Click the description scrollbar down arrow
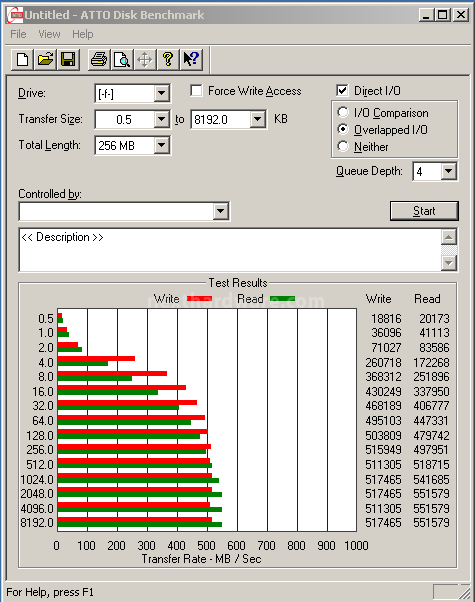Screen dimensions: 475x602 tap(449, 263)
